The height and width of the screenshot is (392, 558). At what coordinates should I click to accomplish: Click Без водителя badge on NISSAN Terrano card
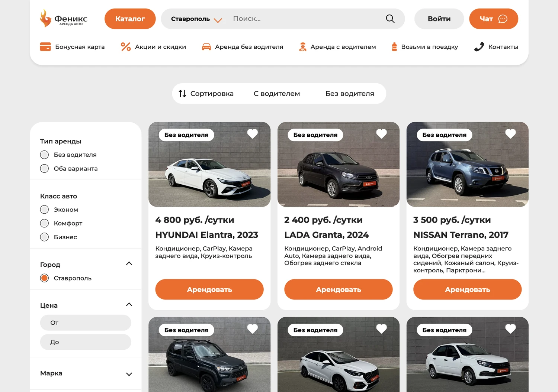(x=445, y=135)
